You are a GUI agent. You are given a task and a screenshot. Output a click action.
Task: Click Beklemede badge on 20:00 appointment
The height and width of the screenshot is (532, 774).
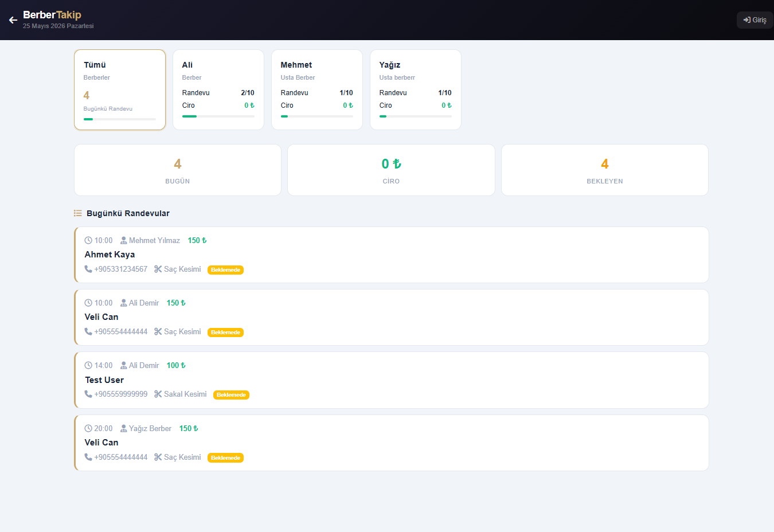tap(226, 458)
